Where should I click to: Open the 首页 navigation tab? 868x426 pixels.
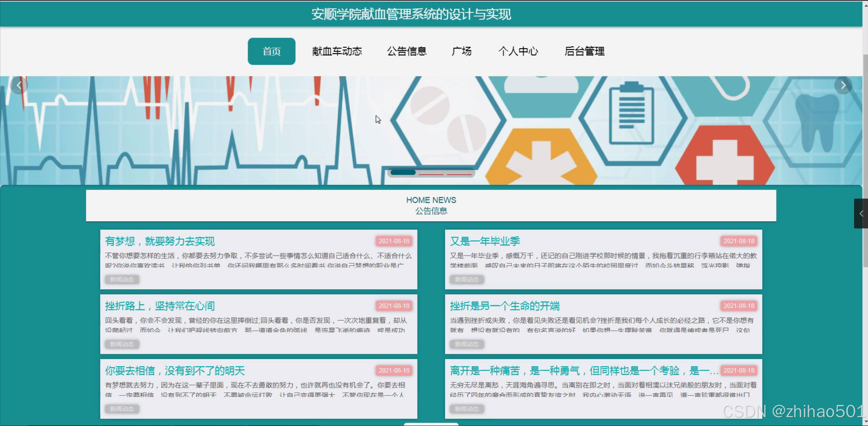(x=271, y=51)
